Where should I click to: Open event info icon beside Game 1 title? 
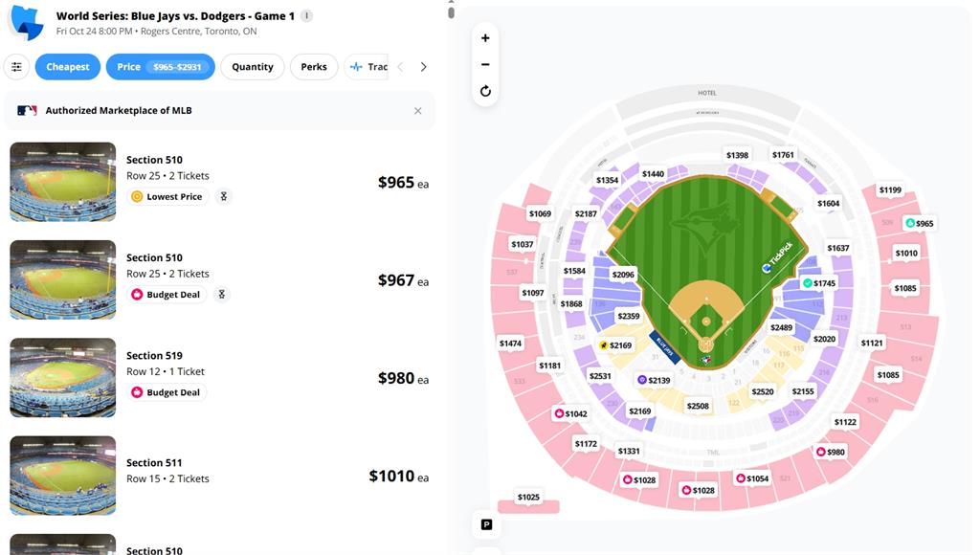point(306,16)
